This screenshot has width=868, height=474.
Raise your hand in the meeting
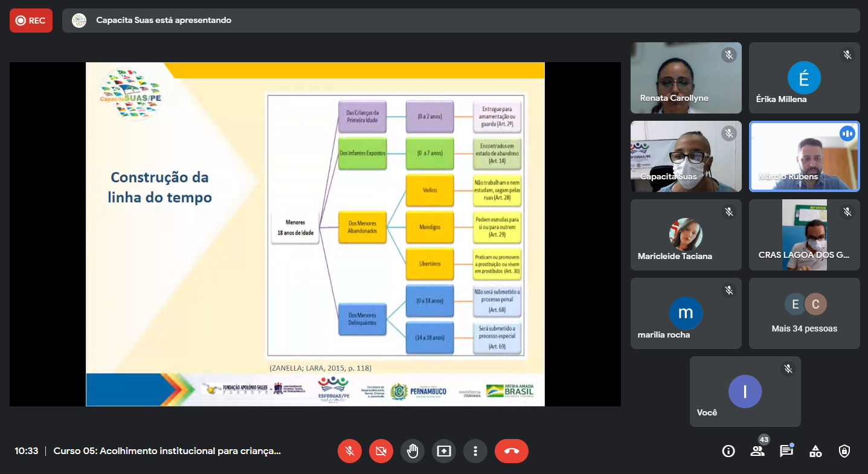[413, 451]
